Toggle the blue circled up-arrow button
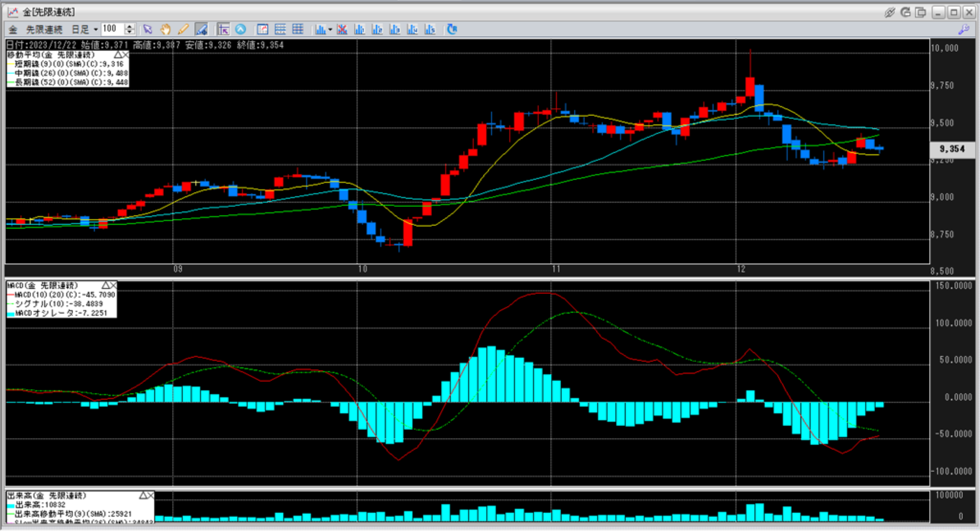 (240, 29)
